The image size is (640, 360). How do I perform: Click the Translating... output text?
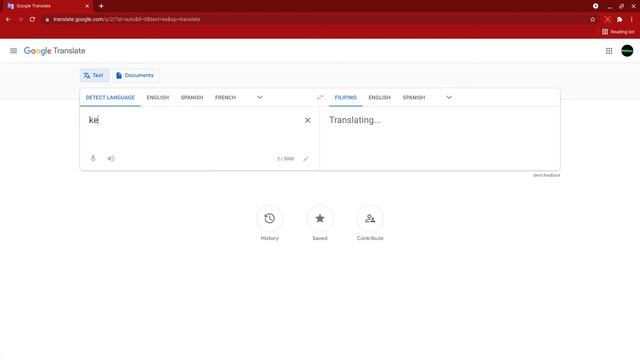tap(355, 120)
